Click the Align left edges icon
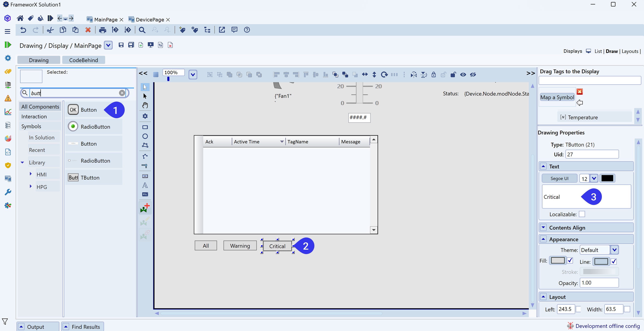The width and height of the screenshot is (644, 331). click(276, 74)
